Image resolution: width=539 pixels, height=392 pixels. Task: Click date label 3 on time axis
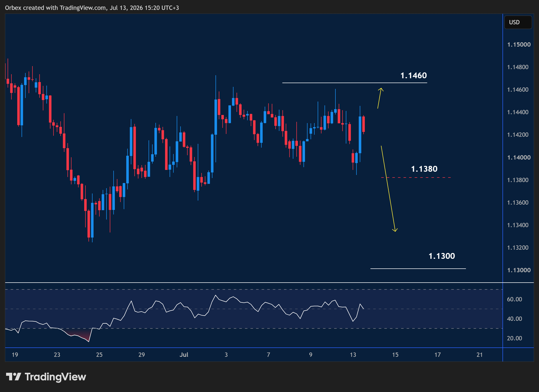pos(226,355)
